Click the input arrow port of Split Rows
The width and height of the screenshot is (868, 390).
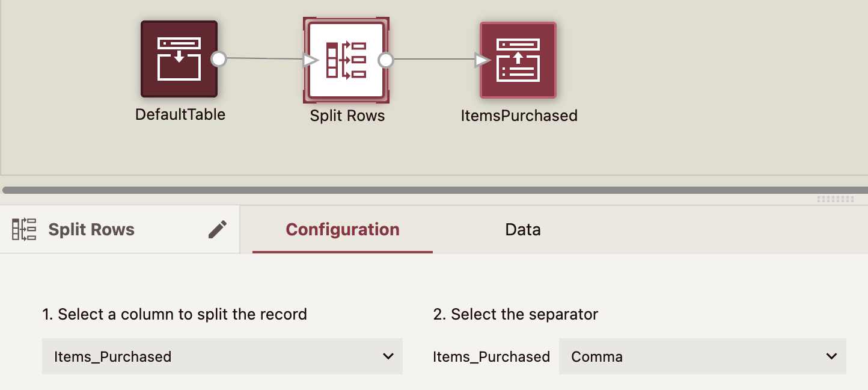point(310,60)
